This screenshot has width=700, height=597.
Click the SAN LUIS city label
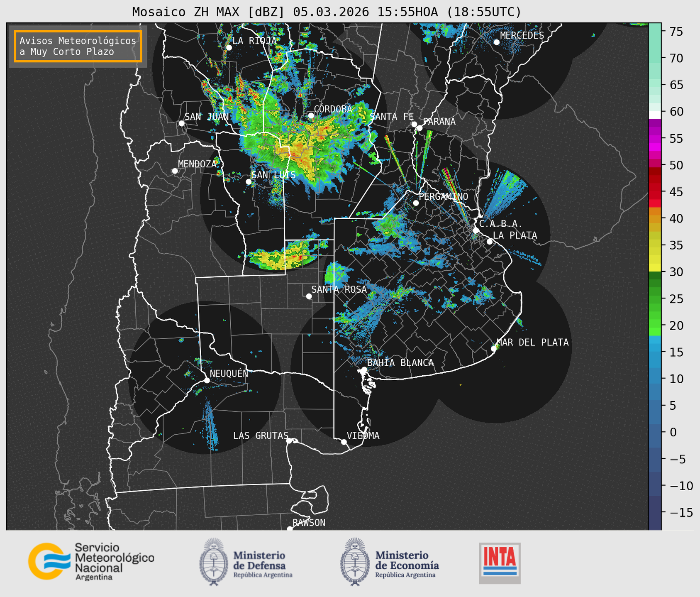(x=273, y=175)
